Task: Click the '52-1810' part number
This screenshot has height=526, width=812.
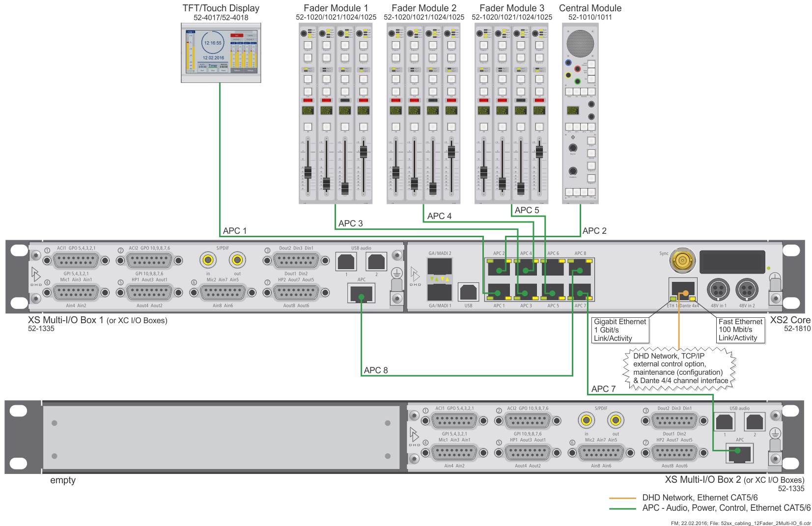Action: point(797,329)
